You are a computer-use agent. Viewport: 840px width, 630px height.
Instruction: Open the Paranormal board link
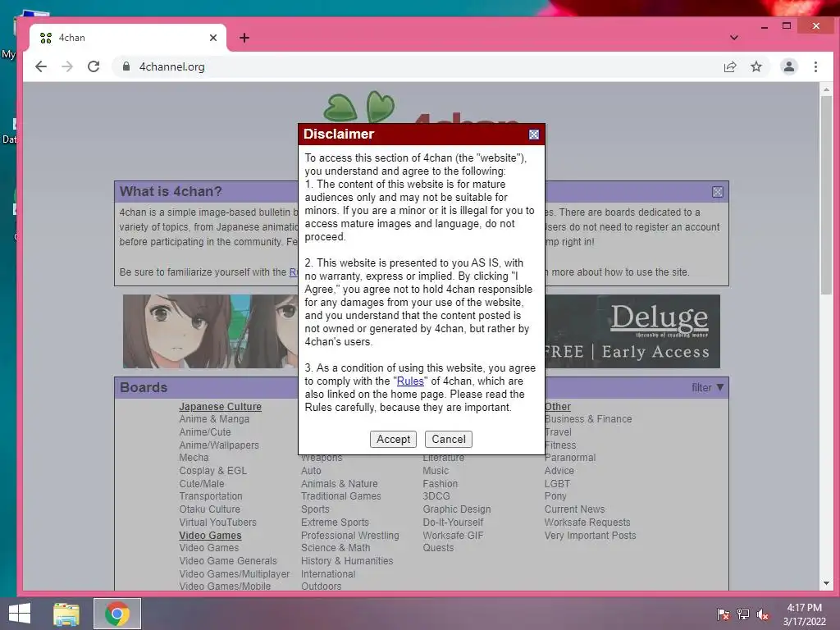pos(571,458)
